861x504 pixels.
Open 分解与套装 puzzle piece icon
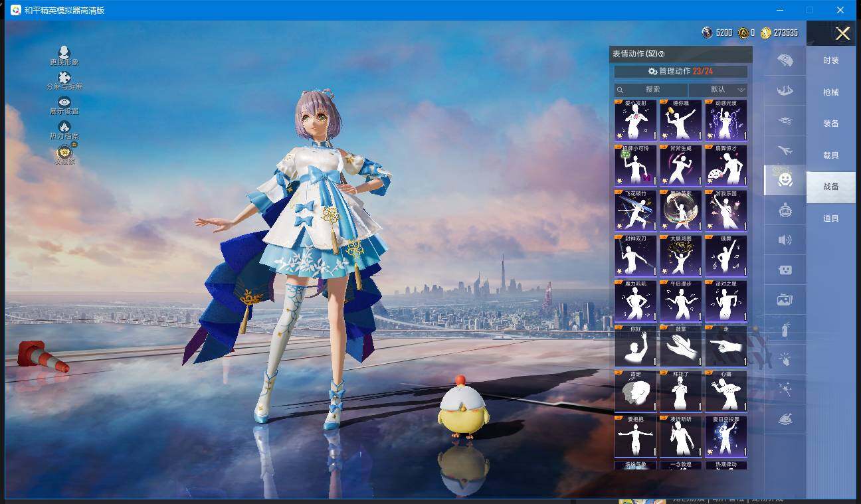(x=64, y=78)
